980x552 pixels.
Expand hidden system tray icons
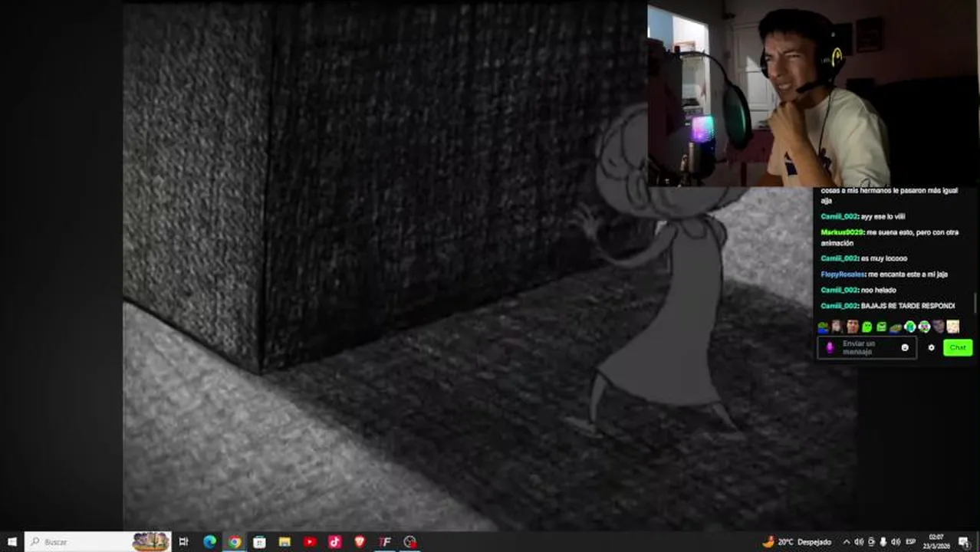pyautogui.click(x=847, y=542)
